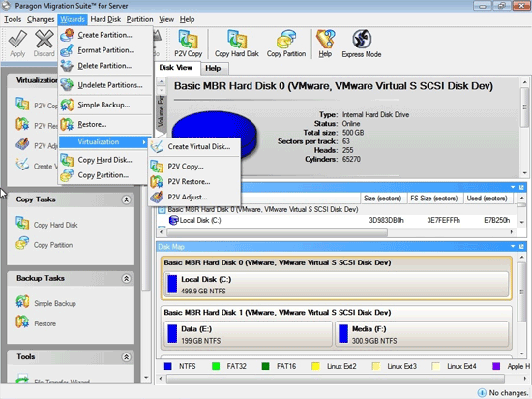Select Data (E:) partition in disk map

[248, 334]
